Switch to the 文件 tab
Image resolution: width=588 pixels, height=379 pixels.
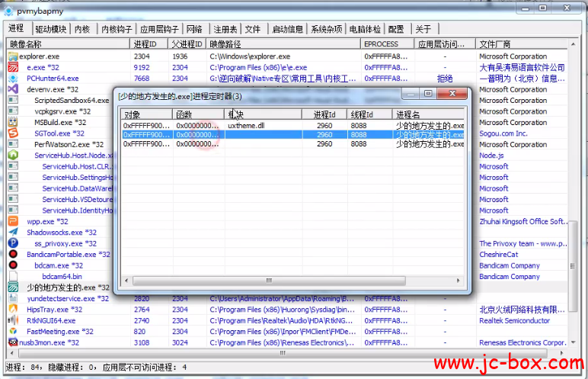(253, 29)
